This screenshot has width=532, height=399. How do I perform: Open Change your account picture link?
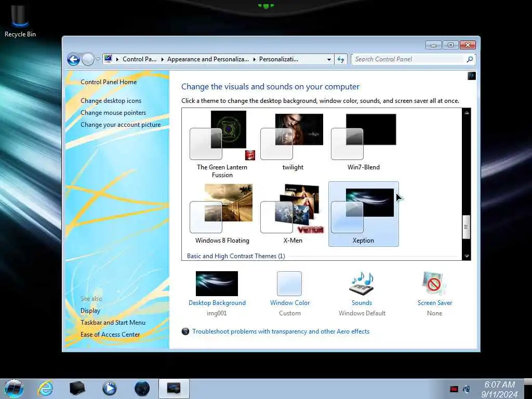(x=121, y=125)
